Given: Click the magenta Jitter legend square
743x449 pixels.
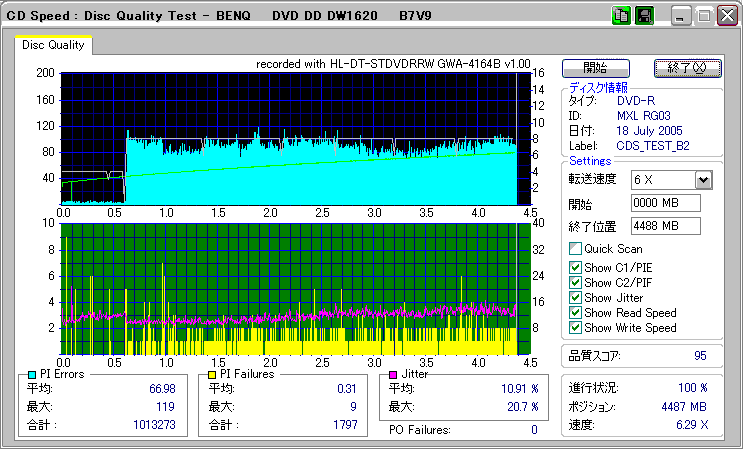Looking at the screenshot, I should tap(394, 374).
